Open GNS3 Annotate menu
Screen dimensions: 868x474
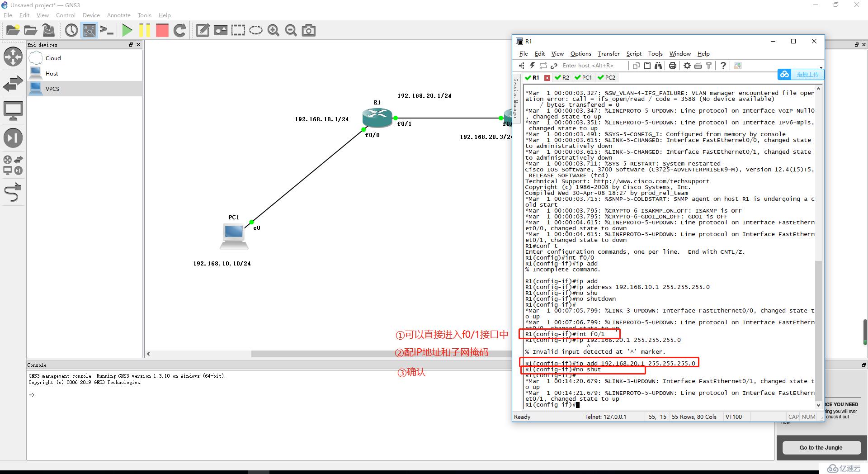pos(118,15)
